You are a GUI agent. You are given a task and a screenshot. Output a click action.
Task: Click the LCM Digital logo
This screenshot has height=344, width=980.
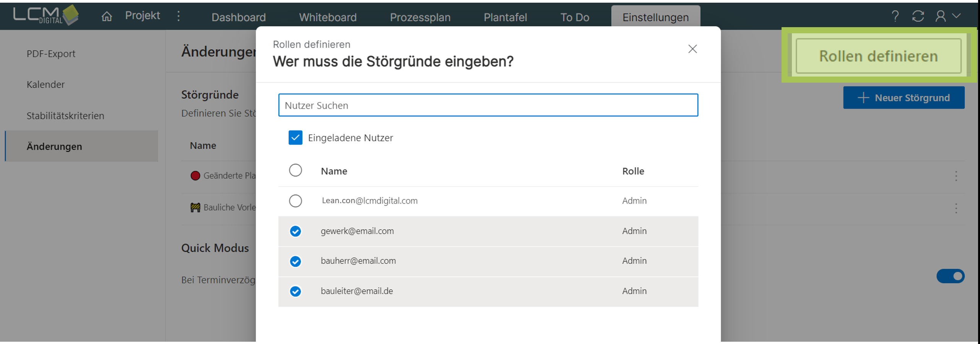point(46,15)
